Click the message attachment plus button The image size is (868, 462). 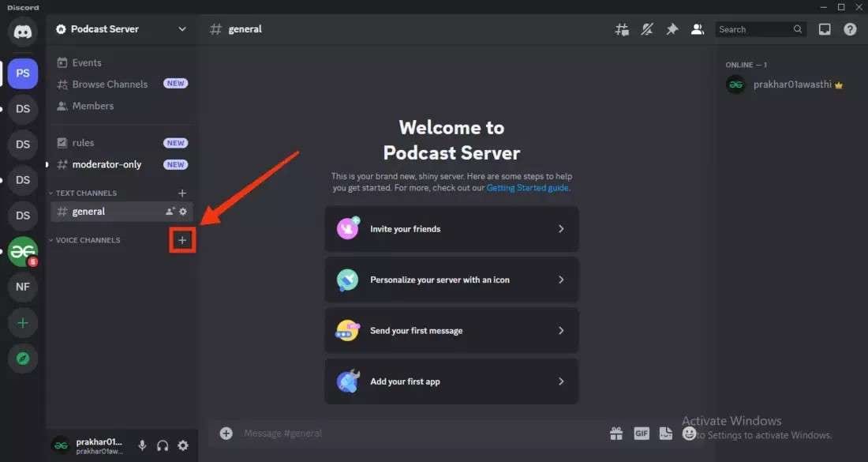click(x=226, y=434)
